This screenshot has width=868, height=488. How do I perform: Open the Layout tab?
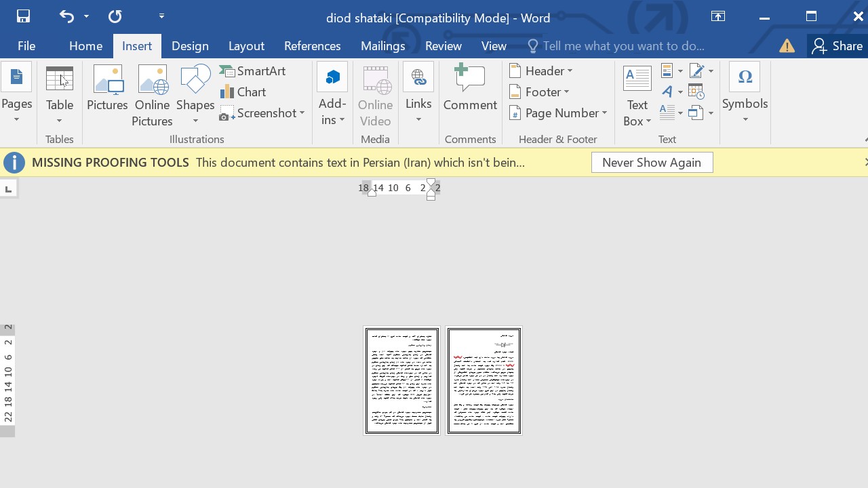click(246, 46)
